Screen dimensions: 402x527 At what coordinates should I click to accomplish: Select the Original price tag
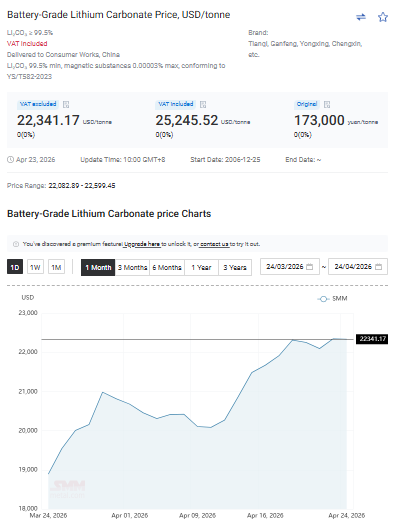(x=307, y=104)
